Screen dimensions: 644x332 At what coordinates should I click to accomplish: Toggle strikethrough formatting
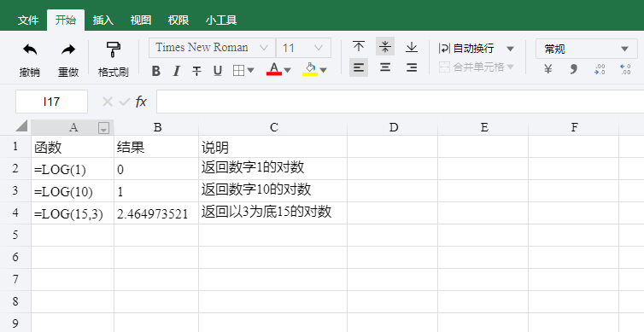(196, 71)
